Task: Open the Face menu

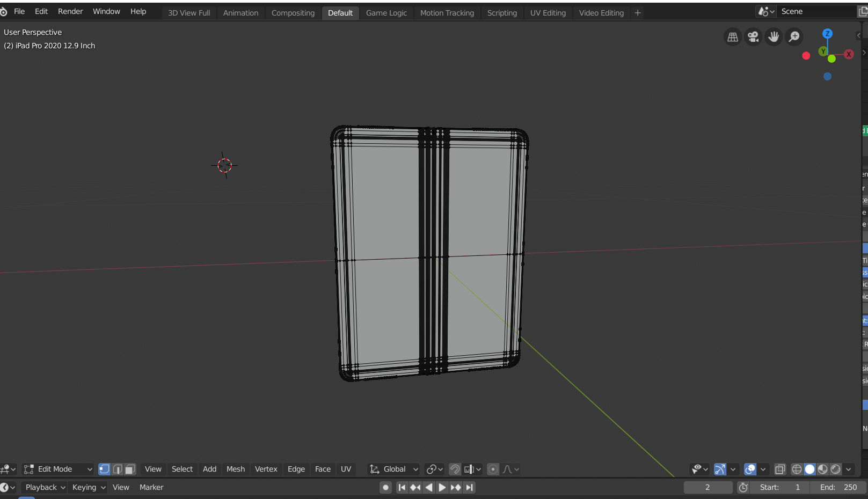Action: [x=323, y=469]
